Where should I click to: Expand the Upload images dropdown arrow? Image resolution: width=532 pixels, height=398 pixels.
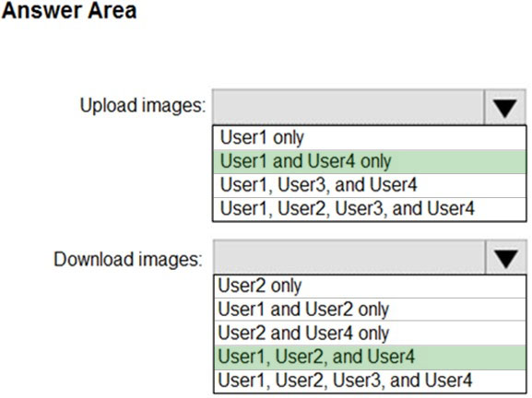tap(505, 108)
